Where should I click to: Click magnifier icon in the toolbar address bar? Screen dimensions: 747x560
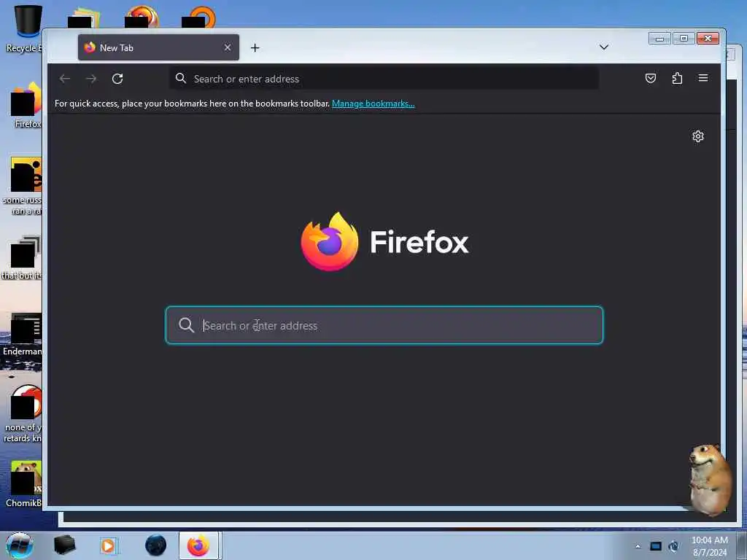(x=181, y=78)
